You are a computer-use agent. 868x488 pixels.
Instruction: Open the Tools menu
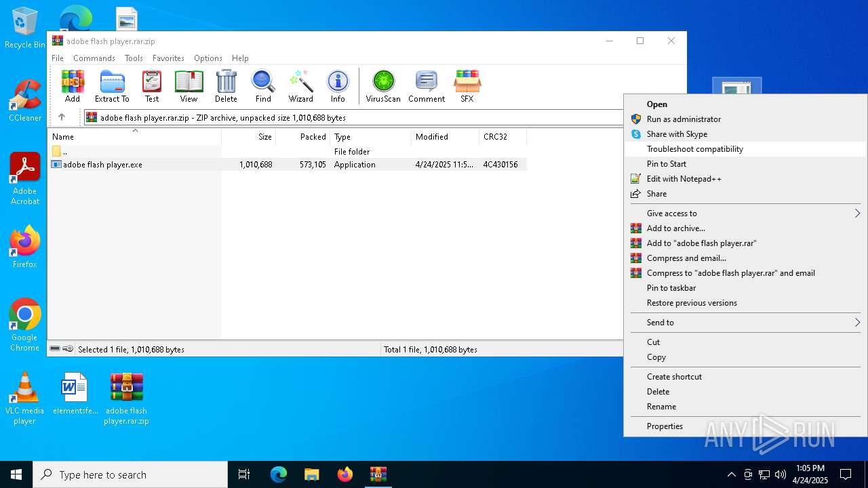(x=134, y=58)
